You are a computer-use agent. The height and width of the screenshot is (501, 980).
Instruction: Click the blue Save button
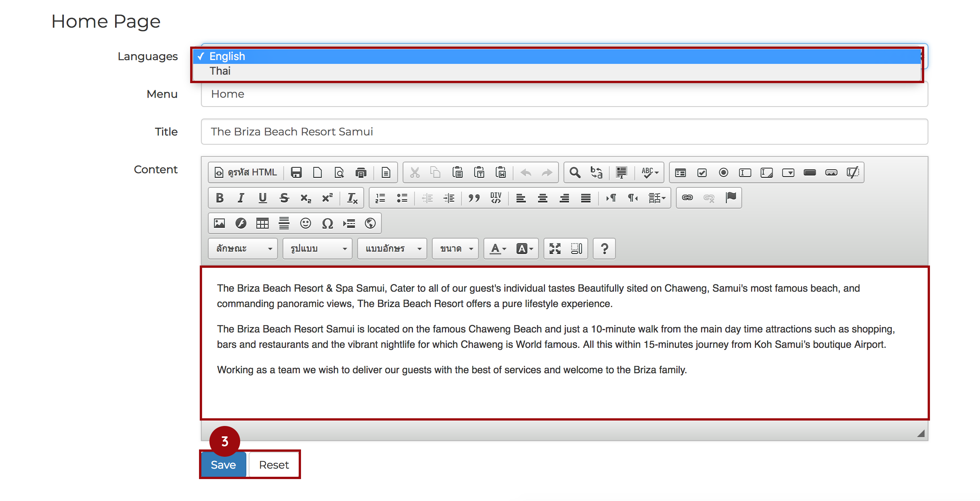223,465
